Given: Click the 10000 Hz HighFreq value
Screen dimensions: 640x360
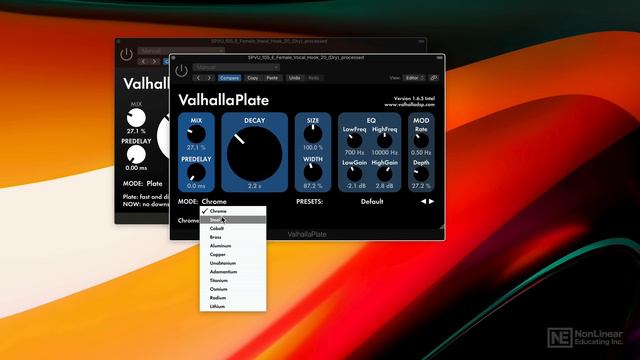Looking at the screenshot, I should (x=384, y=152).
